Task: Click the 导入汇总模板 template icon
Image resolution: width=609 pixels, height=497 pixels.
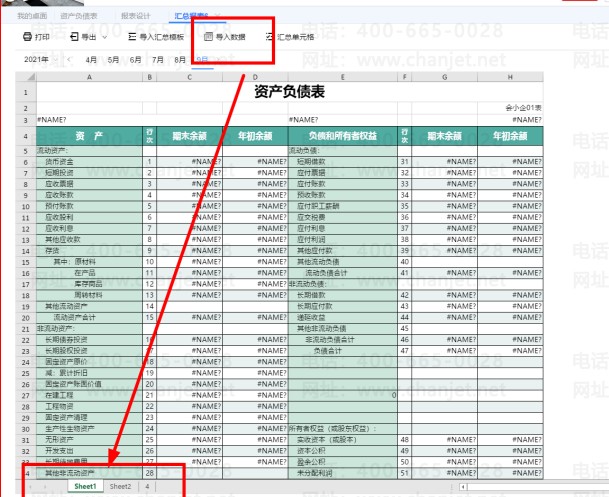Action: [132, 37]
